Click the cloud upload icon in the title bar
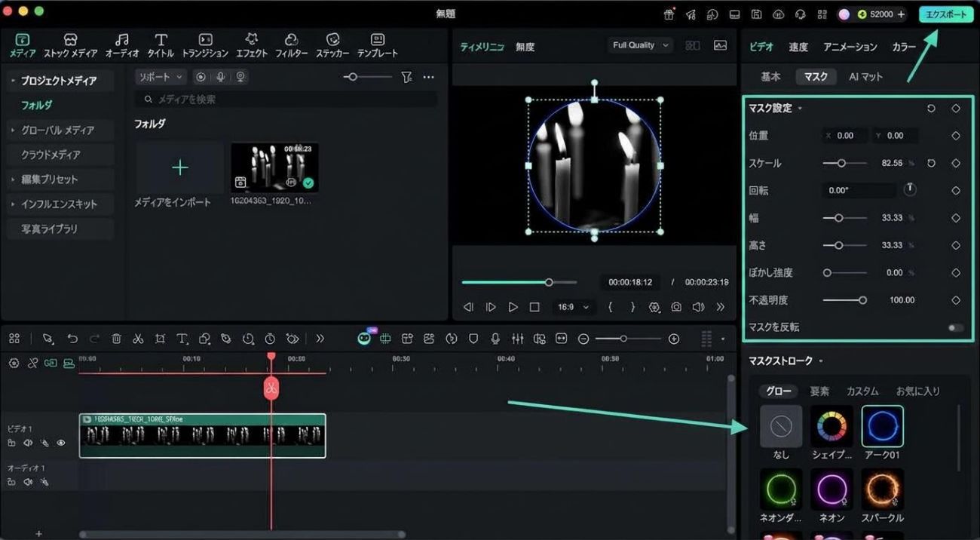The width and height of the screenshot is (980, 540). 779,14
